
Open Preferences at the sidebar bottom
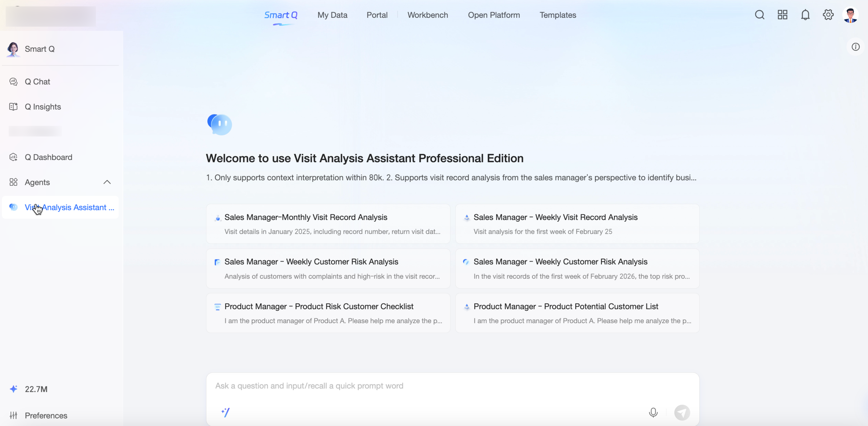point(46,416)
